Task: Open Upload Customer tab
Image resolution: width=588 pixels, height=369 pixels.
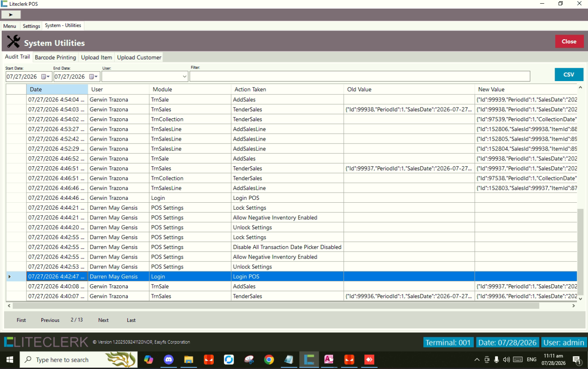Action: (139, 58)
